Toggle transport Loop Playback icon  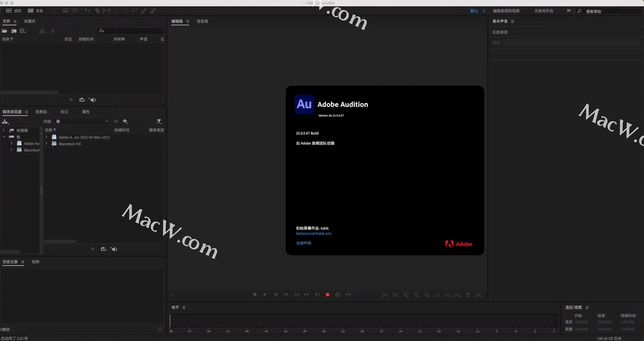[x=338, y=294]
